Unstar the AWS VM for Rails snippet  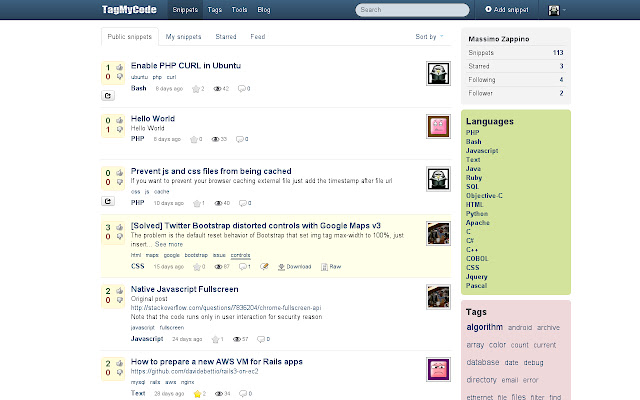pyautogui.click(x=198, y=393)
